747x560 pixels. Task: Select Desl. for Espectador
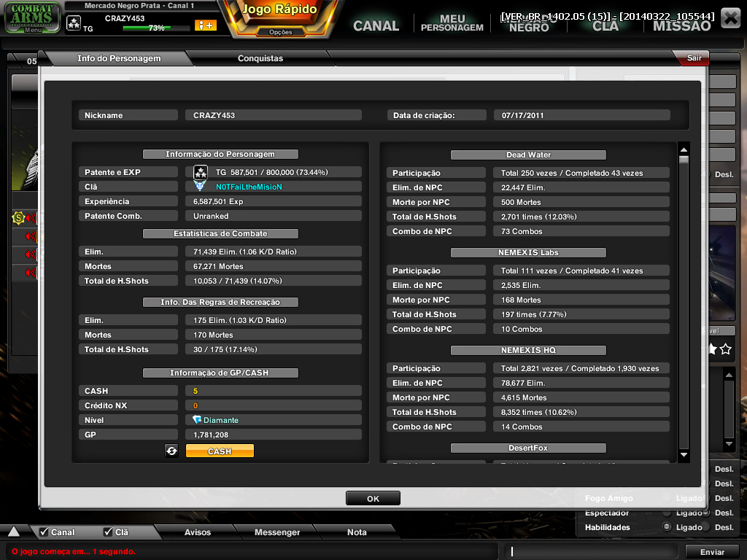point(706,513)
